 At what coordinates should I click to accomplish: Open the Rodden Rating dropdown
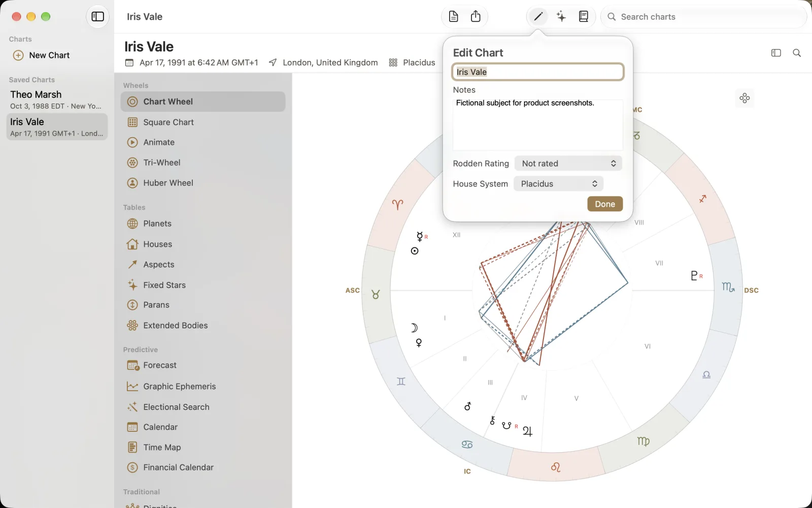[x=568, y=164]
